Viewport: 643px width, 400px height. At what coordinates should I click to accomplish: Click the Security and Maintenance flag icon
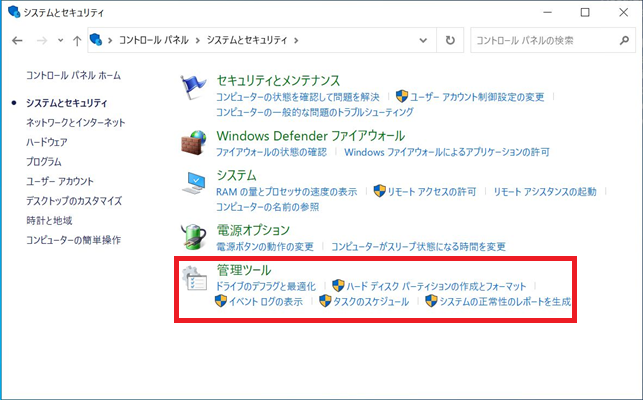click(x=193, y=87)
